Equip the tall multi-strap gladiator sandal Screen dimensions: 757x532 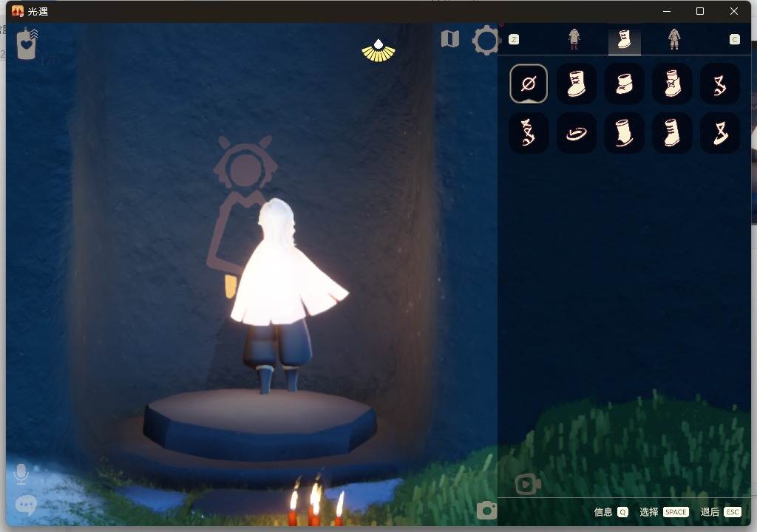(528, 133)
